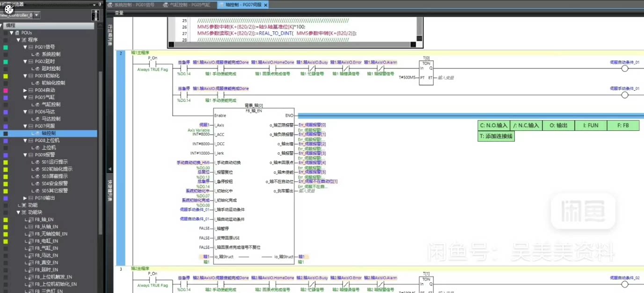Open the 变量 variables bar
The height and width of the screenshot is (293, 644).
(119, 13)
